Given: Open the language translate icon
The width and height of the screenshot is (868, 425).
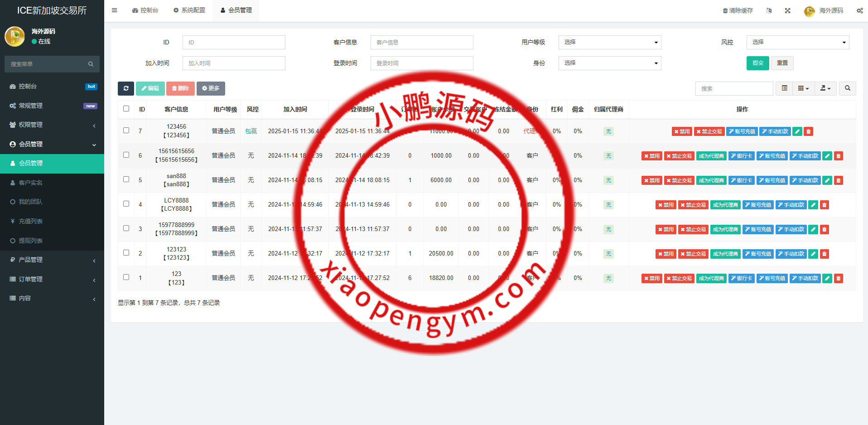Looking at the screenshot, I should (769, 10).
